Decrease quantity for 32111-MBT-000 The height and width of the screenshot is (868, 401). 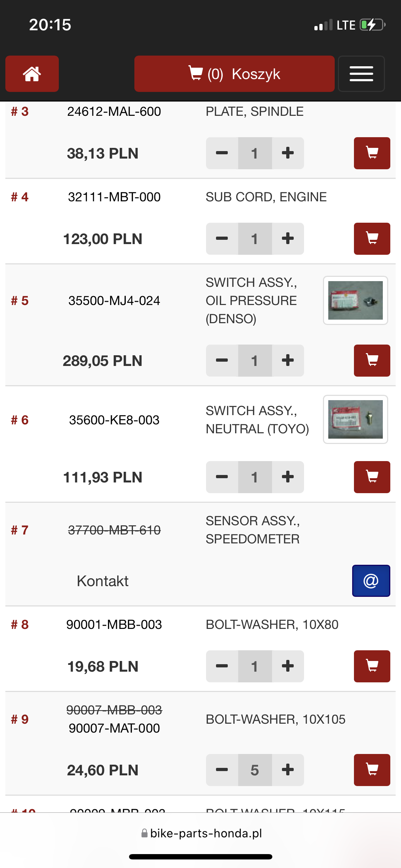tap(222, 239)
